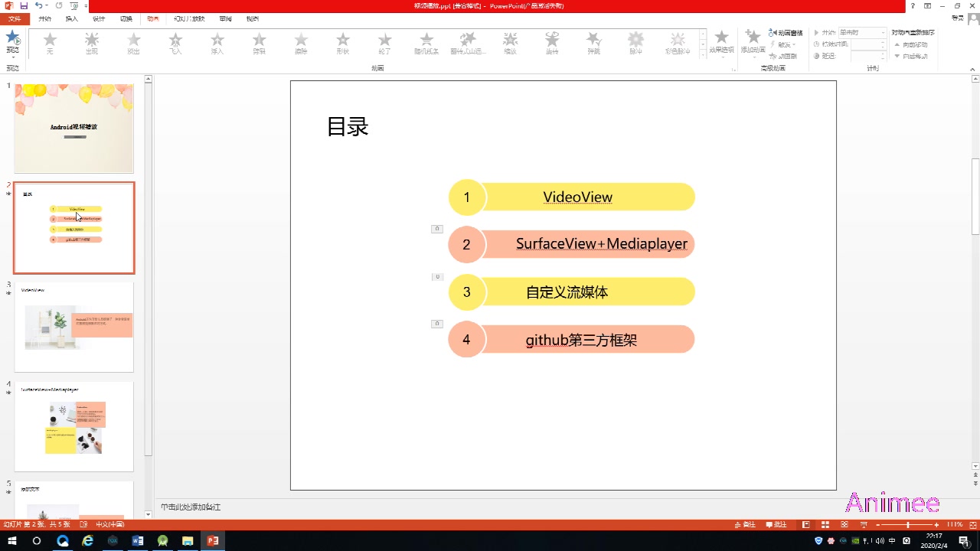This screenshot has height=551, width=980.
Task: Open Effect Options dropdown
Action: (721, 44)
